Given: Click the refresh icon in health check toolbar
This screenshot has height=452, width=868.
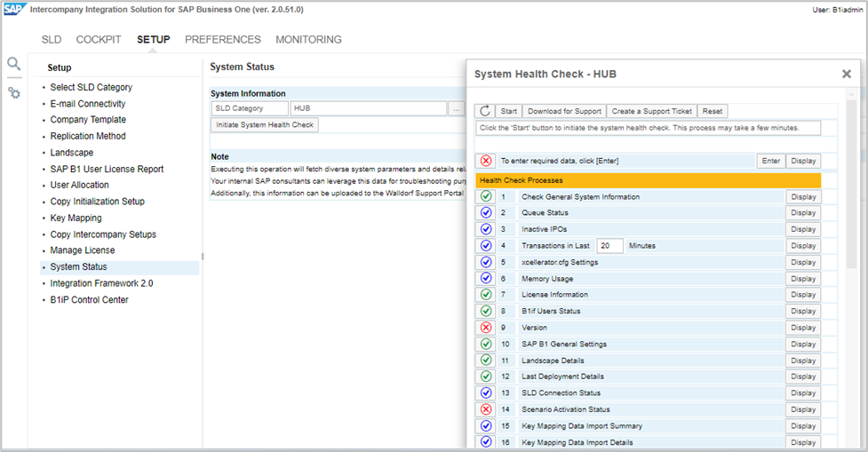Looking at the screenshot, I should tap(485, 111).
